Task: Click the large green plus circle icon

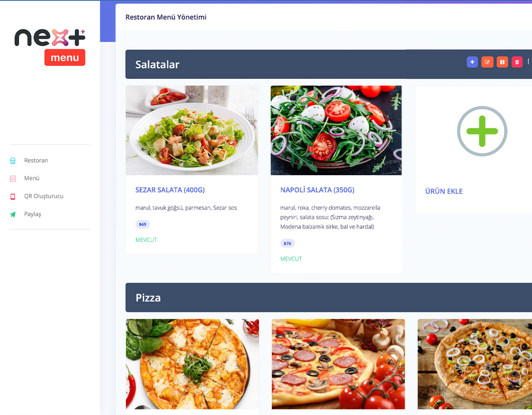Action: pyautogui.click(x=482, y=131)
